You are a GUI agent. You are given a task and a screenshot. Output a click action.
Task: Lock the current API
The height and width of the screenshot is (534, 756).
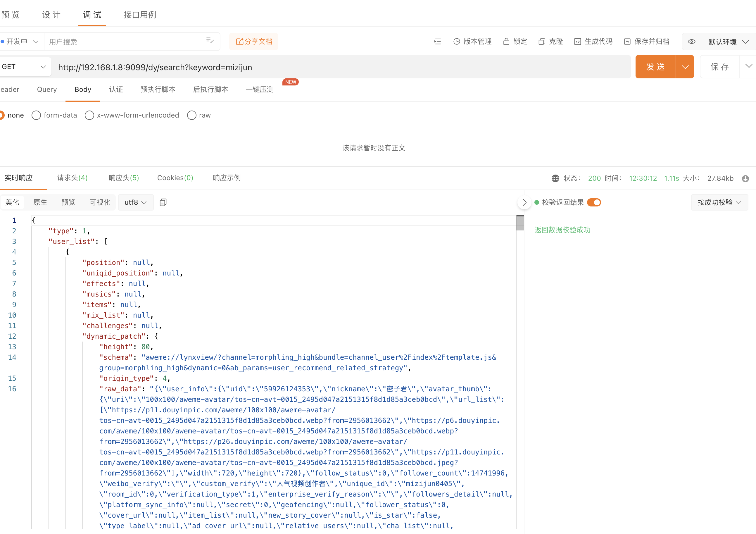pyautogui.click(x=515, y=42)
